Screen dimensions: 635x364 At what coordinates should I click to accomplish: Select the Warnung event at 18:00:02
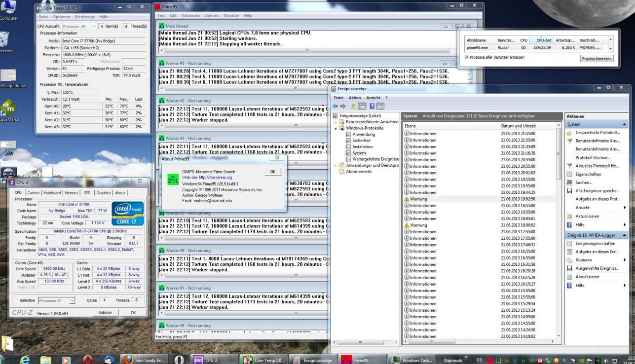click(x=479, y=225)
